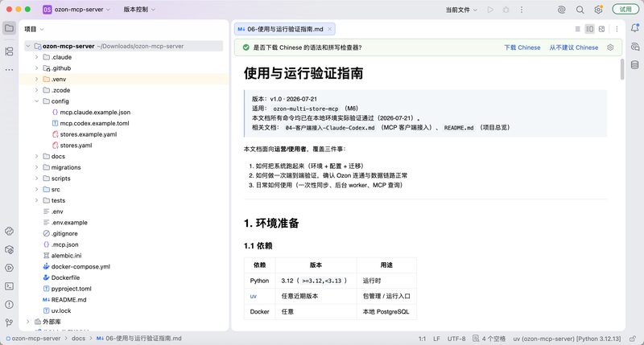The image size is (644, 345).
Task: Open more run actions menu
Action: [522, 10]
